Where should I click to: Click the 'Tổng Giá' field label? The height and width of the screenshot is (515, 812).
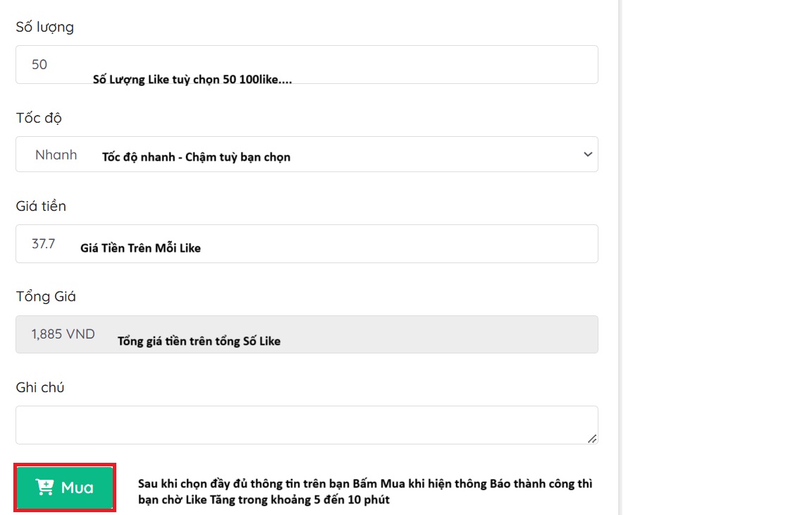[x=46, y=296]
